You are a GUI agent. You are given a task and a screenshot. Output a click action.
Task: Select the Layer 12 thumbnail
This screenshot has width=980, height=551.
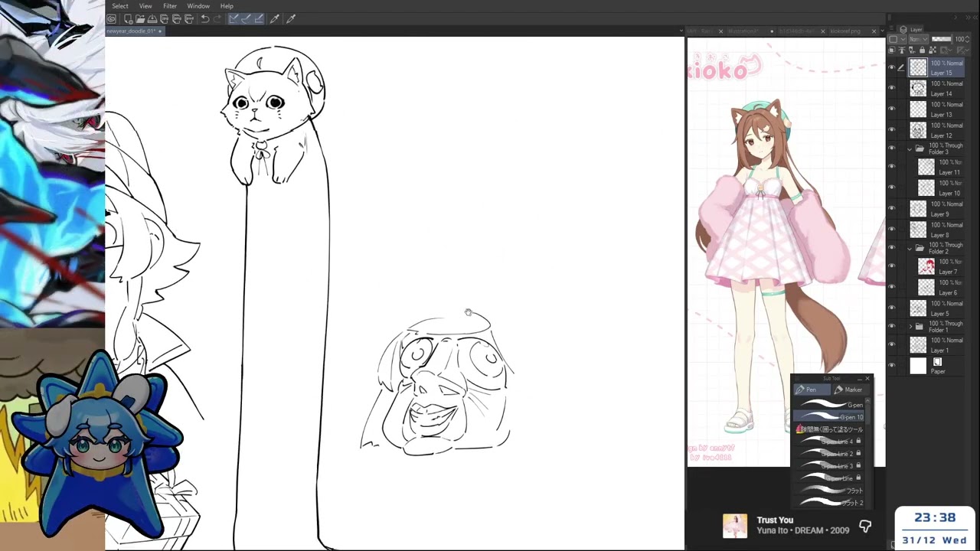[x=918, y=130]
